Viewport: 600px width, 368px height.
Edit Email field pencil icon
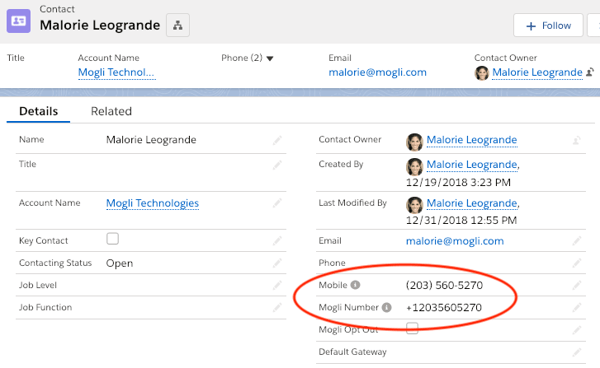577,241
